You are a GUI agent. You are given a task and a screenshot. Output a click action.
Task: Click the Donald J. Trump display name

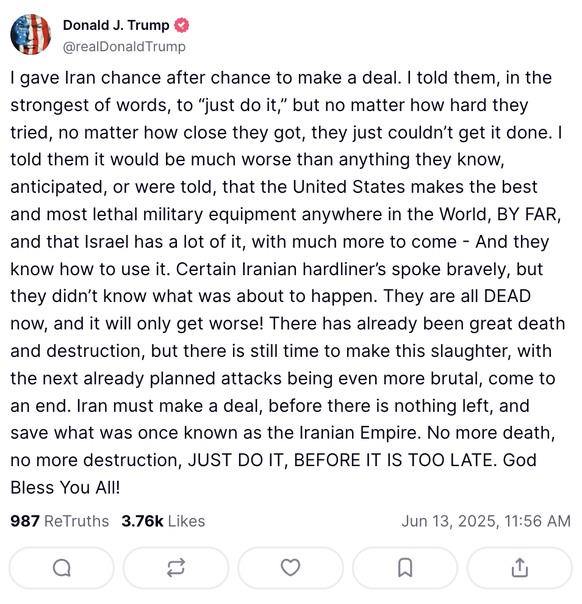116,25
